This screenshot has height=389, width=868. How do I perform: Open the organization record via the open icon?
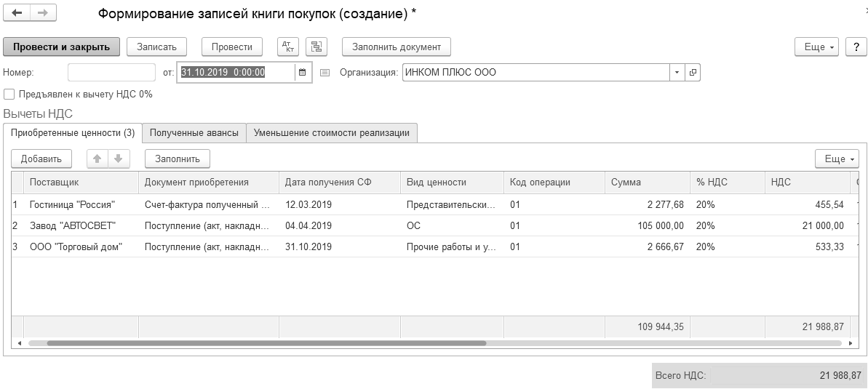tap(693, 72)
